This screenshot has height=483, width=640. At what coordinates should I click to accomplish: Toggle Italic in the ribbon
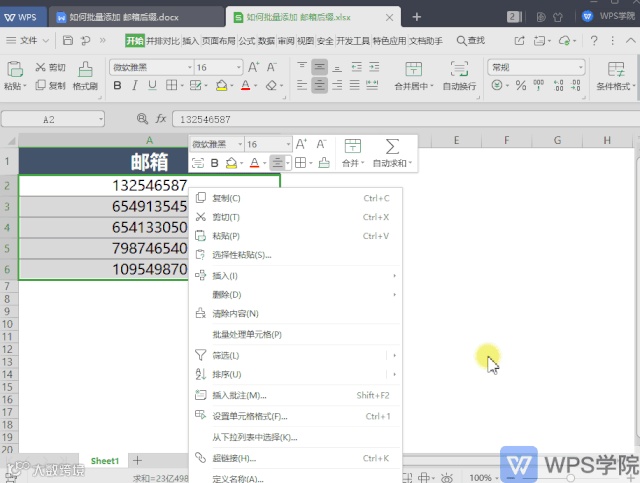pyautogui.click(x=134, y=85)
